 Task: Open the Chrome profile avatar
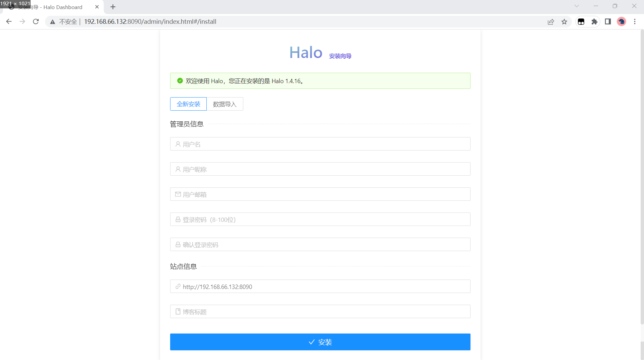pos(622,22)
